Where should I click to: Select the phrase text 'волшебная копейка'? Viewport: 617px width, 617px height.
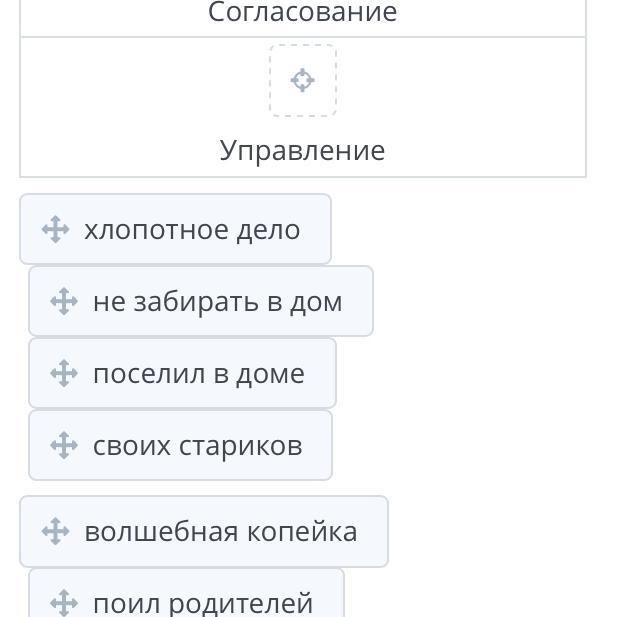(220, 531)
